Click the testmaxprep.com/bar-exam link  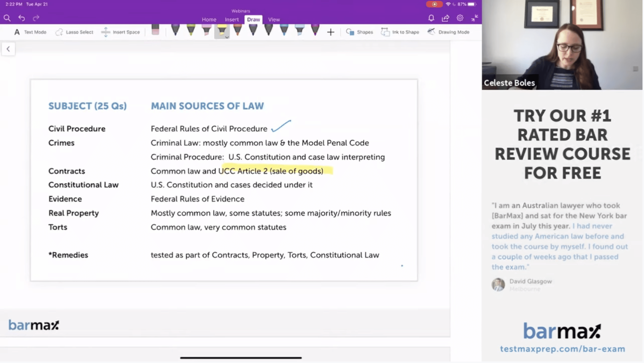[x=562, y=349]
